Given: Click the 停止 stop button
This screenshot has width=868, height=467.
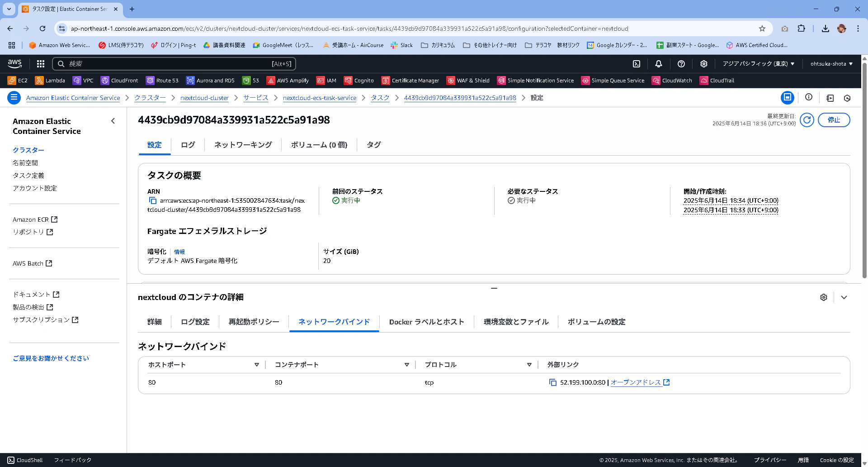Looking at the screenshot, I should (x=834, y=120).
